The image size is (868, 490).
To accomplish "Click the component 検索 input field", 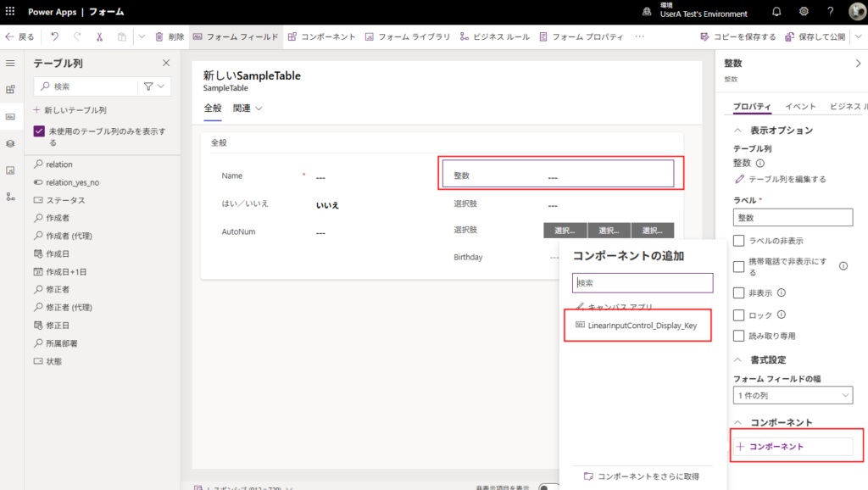I will (643, 283).
